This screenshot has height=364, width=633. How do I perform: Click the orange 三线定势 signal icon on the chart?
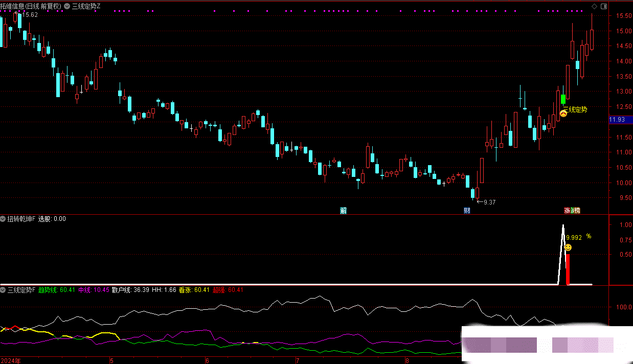563,113
